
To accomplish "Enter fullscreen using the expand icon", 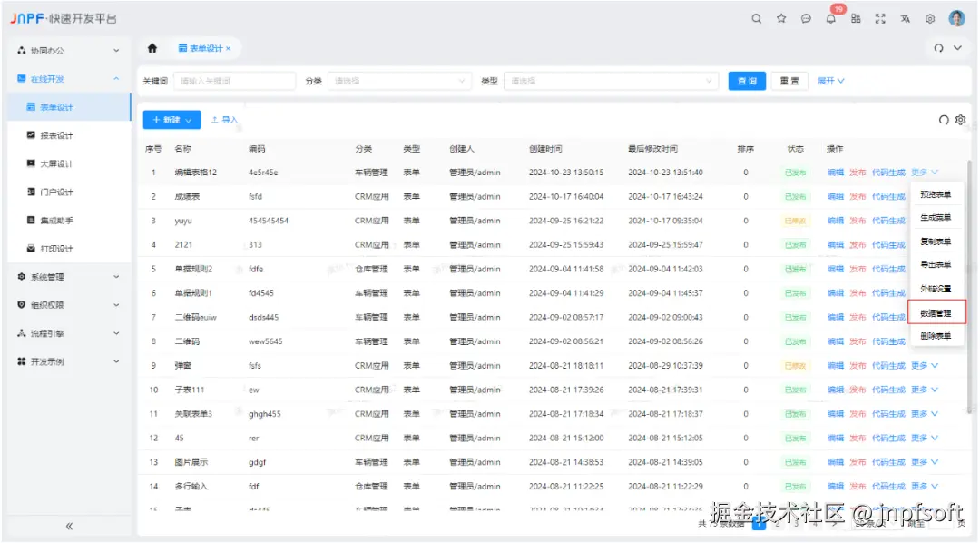I will click(879, 18).
